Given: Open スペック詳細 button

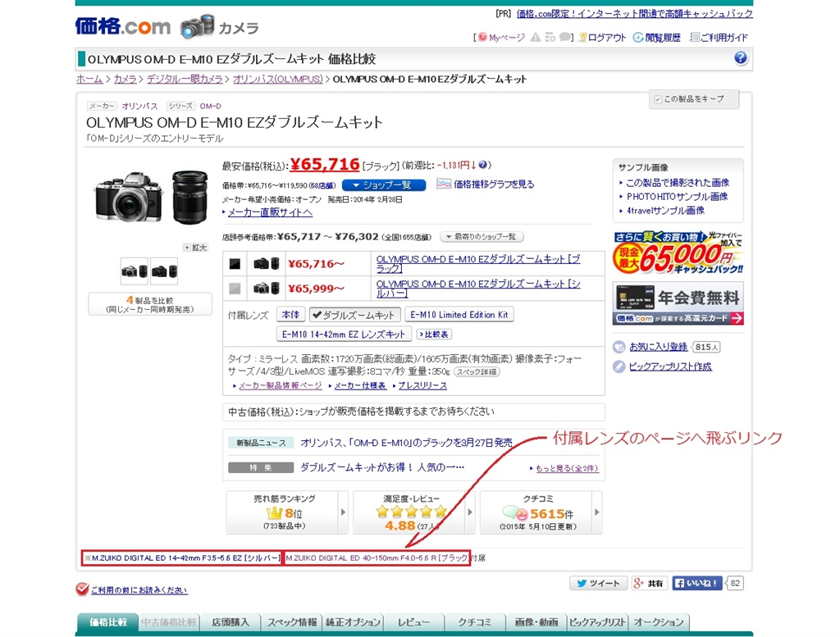Looking at the screenshot, I should coord(477,372).
